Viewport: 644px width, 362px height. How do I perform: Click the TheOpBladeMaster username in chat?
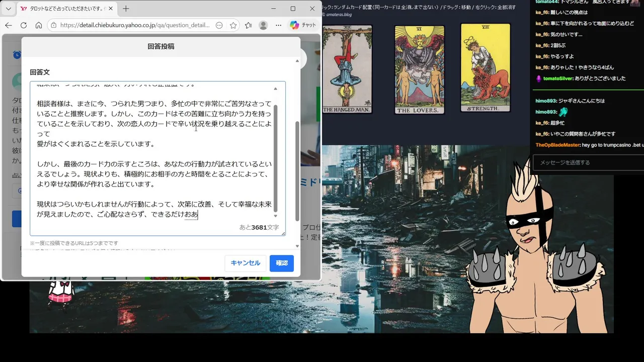(557, 145)
